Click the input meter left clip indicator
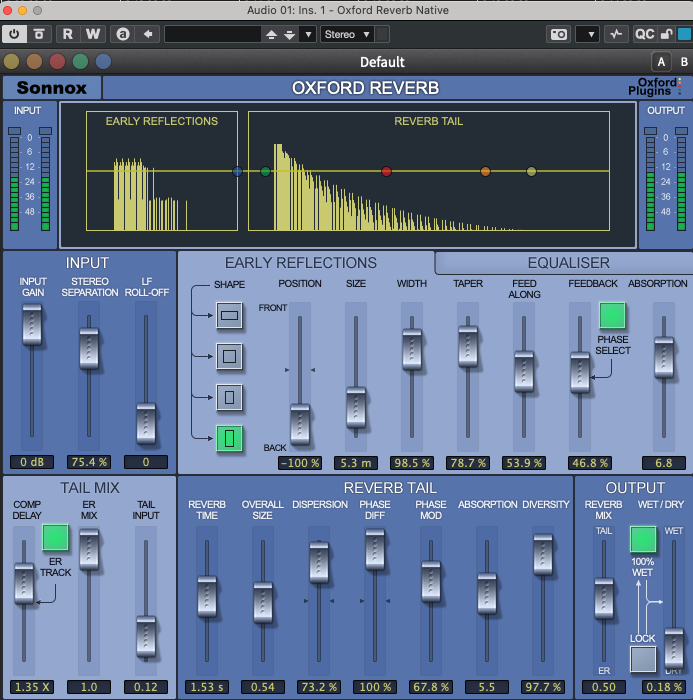The width and height of the screenshot is (693, 700). point(14,131)
